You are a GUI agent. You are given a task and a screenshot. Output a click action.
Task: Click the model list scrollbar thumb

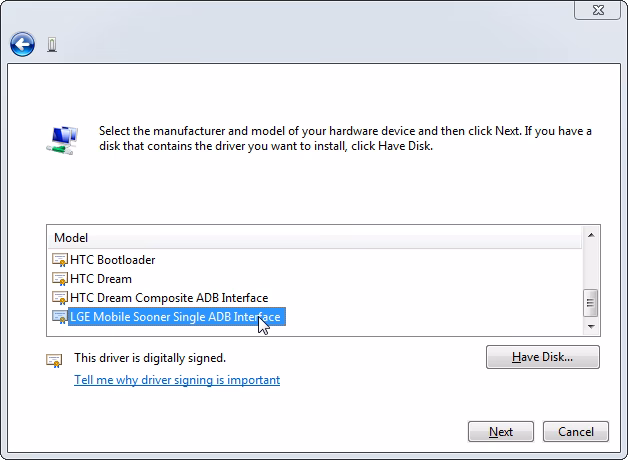[591, 302]
